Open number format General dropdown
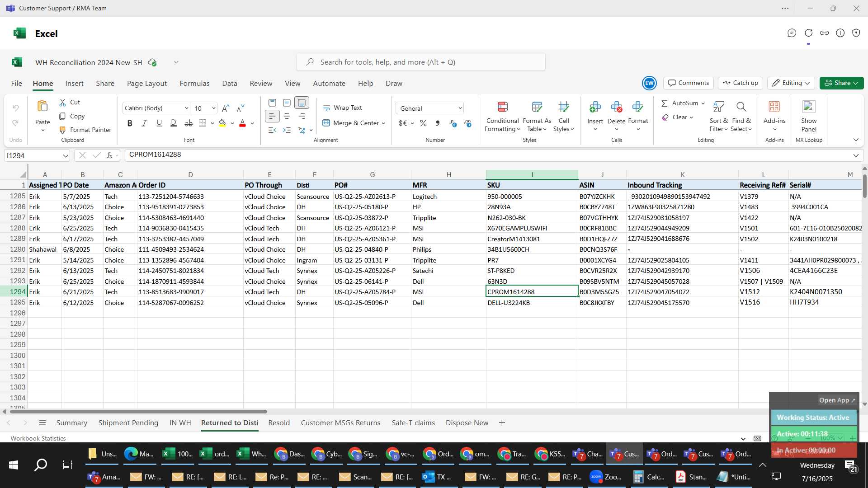868x488 pixels. click(x=460, y=108)
